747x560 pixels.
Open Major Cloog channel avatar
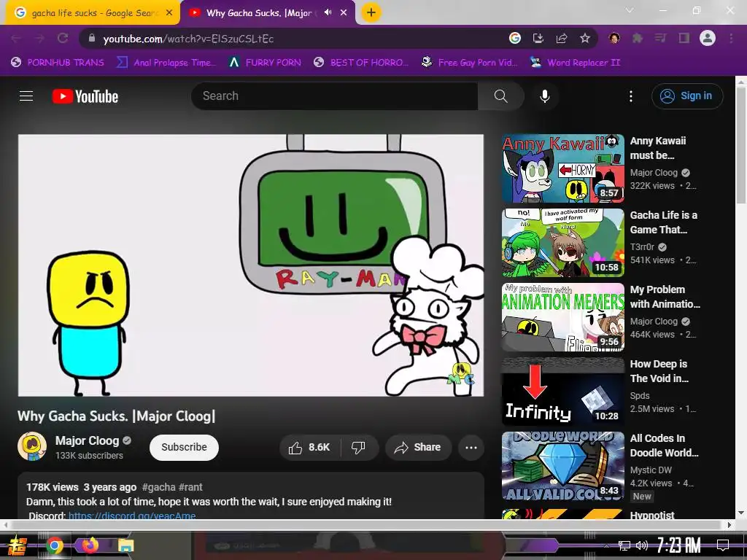tap(32, 447)
